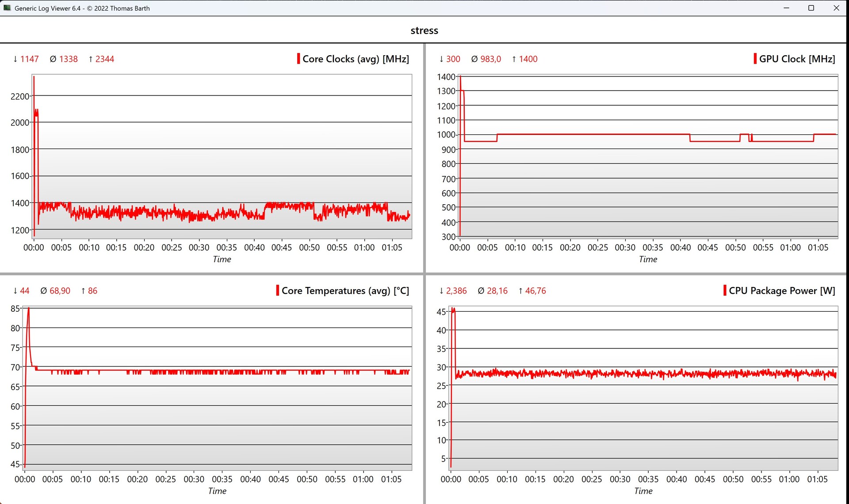Image resolution: width=849 pixels, height=504 pixels.
Task: Click the 01:00 tick in GPU Clock chart
Action: (790, 248)
